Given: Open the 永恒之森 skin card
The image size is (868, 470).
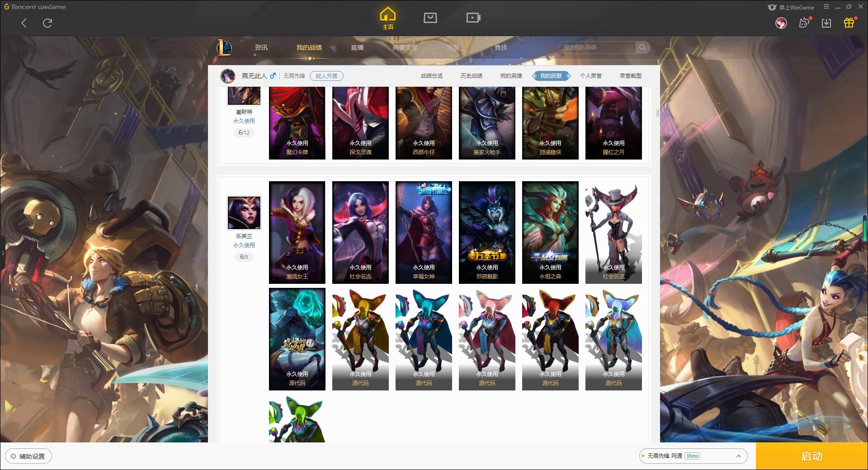Looking at the screenshot, I should click(x=550, y=232).
